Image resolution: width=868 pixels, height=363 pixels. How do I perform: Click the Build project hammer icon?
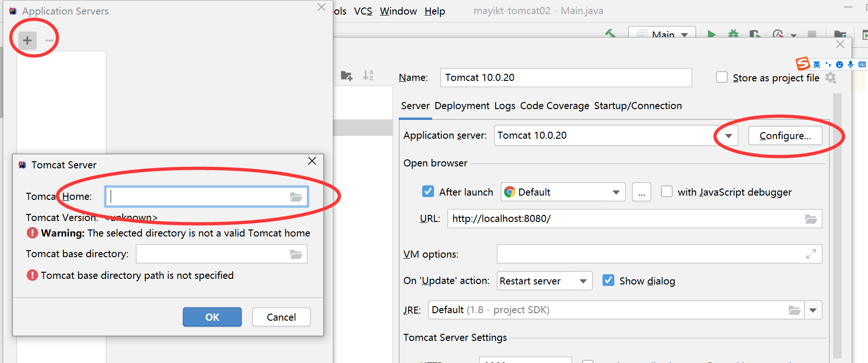[x=611, y=34]
